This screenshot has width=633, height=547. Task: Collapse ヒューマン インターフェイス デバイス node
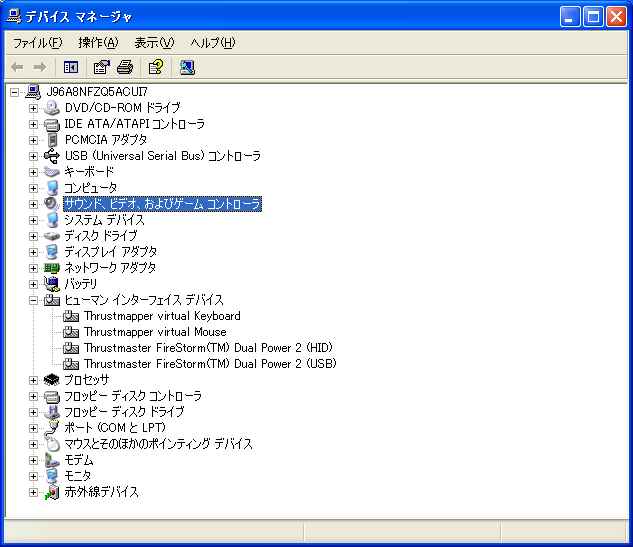[34, 300]
